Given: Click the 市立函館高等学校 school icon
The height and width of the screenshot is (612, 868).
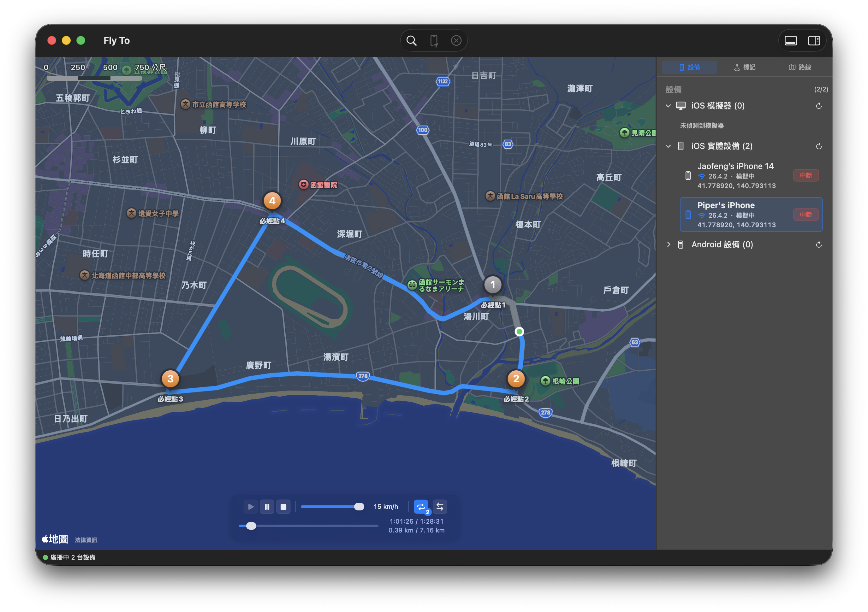Looking at the screenshot, I should pos(185,104).
